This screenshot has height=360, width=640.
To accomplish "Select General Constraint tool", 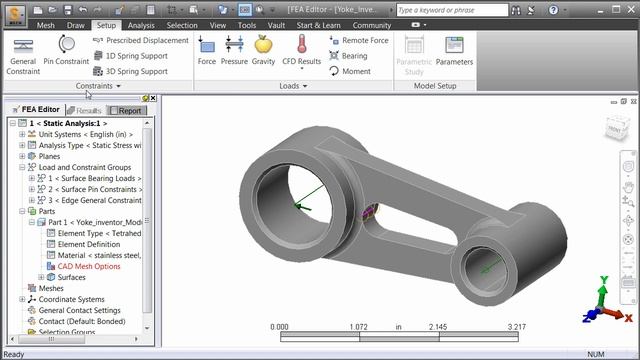I will point(23,56).
